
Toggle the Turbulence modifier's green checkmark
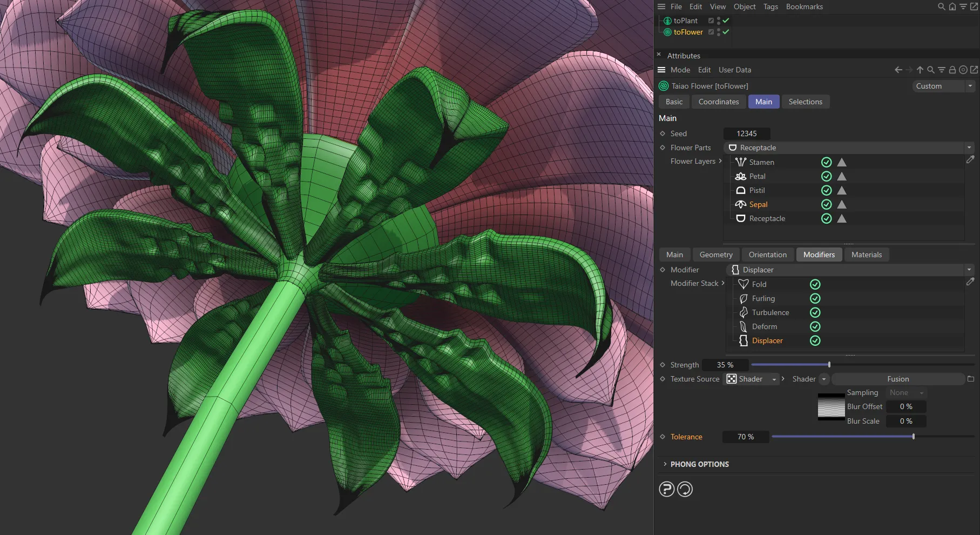click(x=815, y=312)
